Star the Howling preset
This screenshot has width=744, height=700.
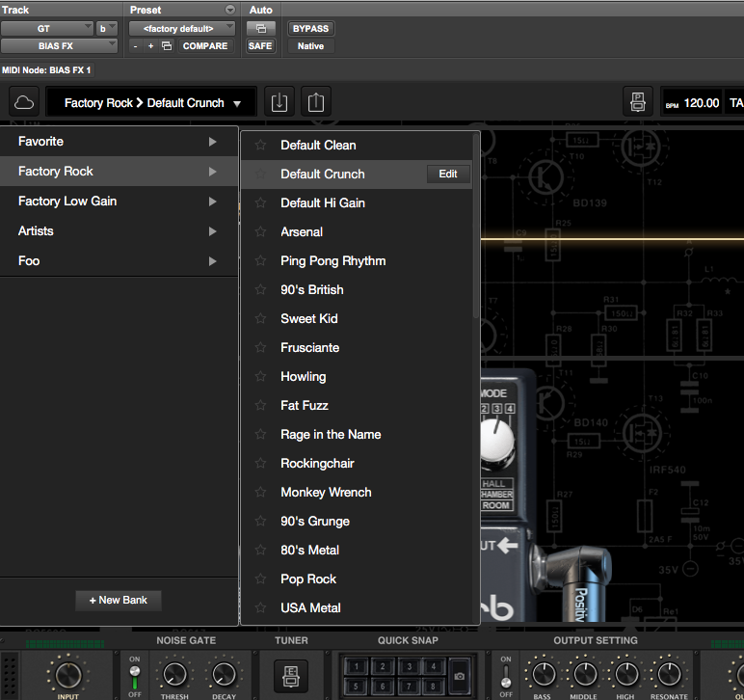pyautogui.click(x=260, y=376)
